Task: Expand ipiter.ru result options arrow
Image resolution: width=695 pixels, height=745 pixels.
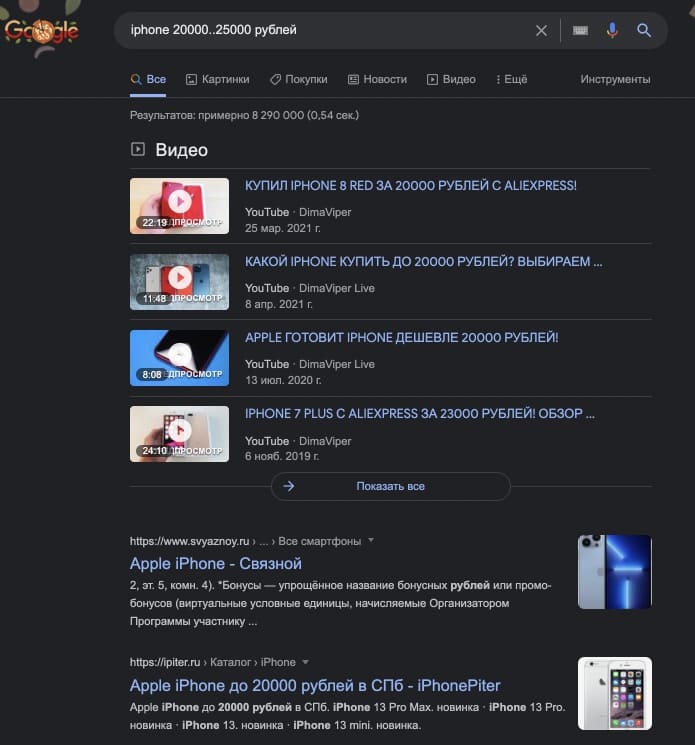Action: point(305,662)
